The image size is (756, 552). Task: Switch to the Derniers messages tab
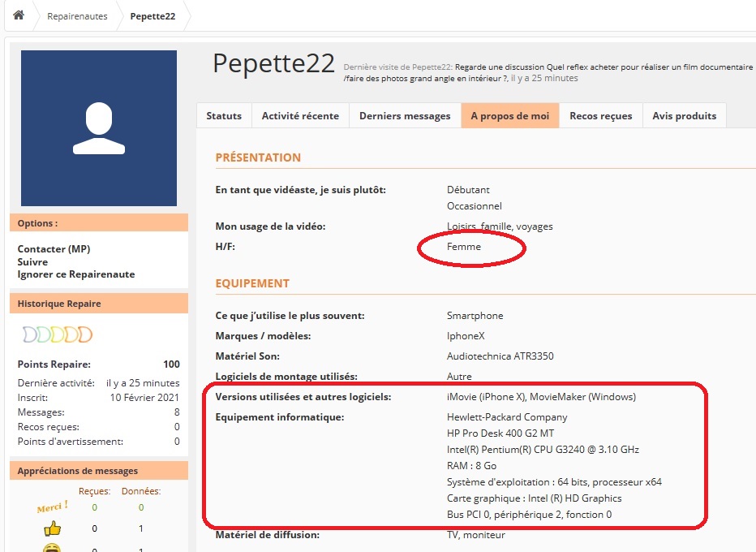tap(405, 116)
